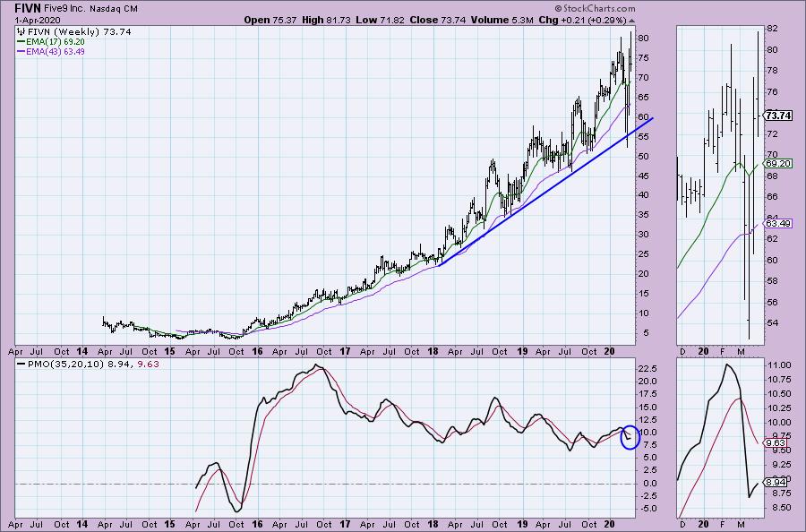The height and width of the screenshot is (532, 806).
Task: Select the Low 71.82 value
Action: [380, 20]
